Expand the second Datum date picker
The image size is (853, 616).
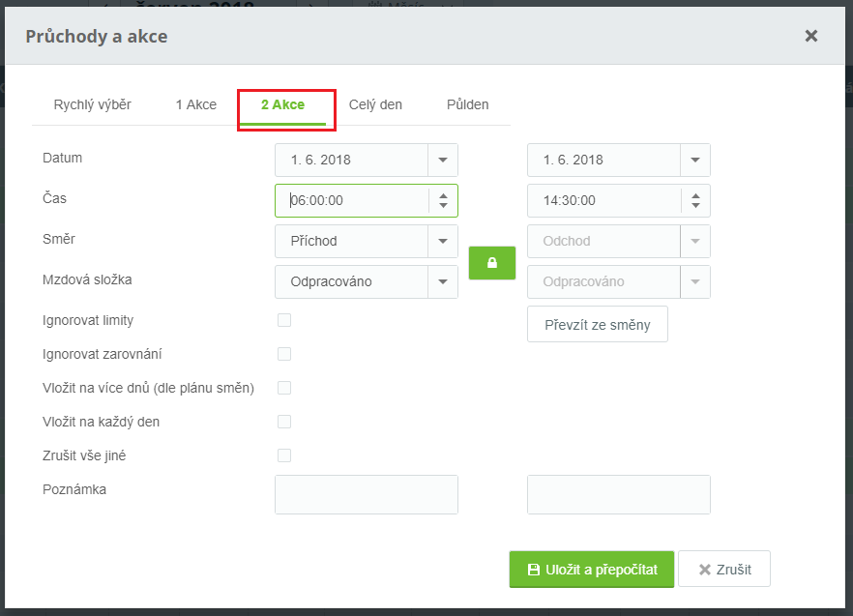(694, 160)
